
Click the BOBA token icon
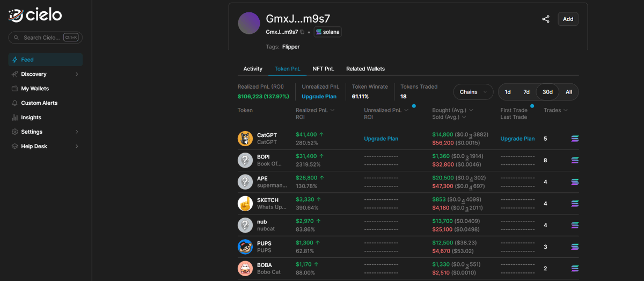[245, 268]
